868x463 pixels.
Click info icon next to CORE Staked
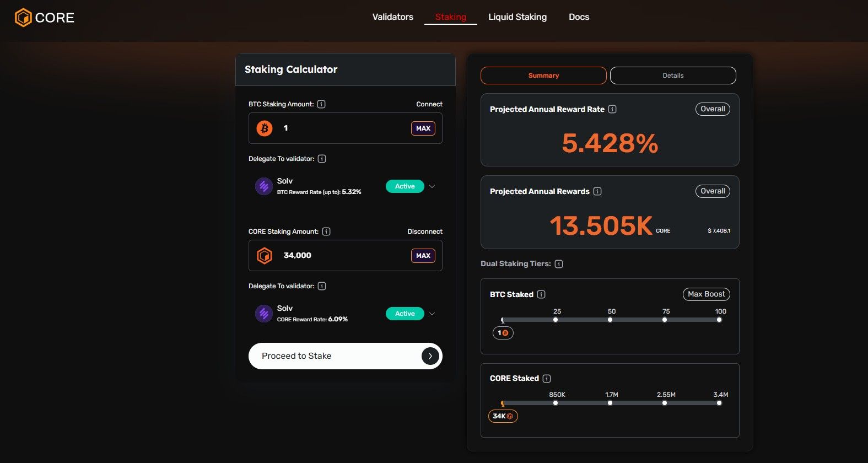547,379
